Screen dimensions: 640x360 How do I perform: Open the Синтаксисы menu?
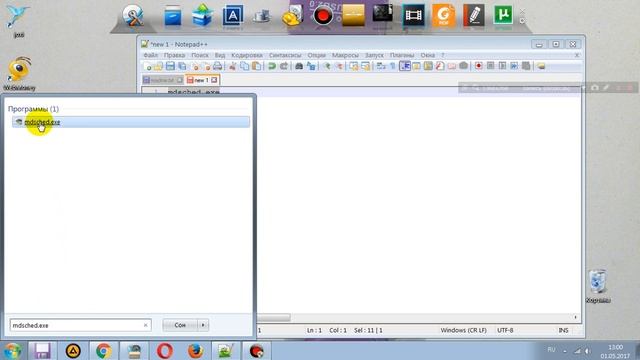285,55
